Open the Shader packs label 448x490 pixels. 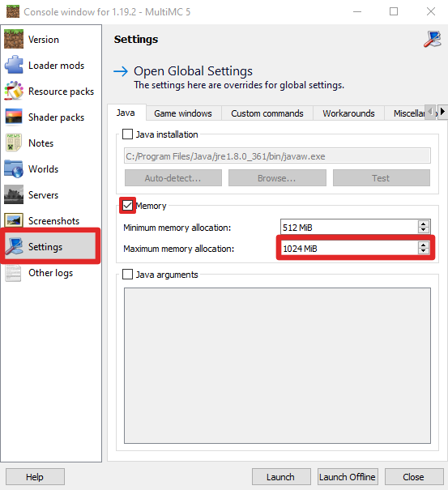[x=56, y=117]
